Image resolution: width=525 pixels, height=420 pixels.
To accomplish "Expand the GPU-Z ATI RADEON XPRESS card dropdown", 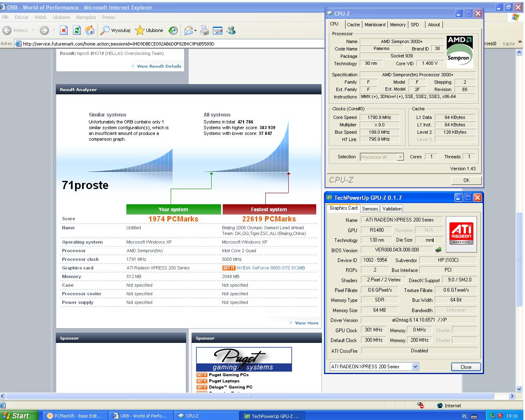I will tap(415, 367).
